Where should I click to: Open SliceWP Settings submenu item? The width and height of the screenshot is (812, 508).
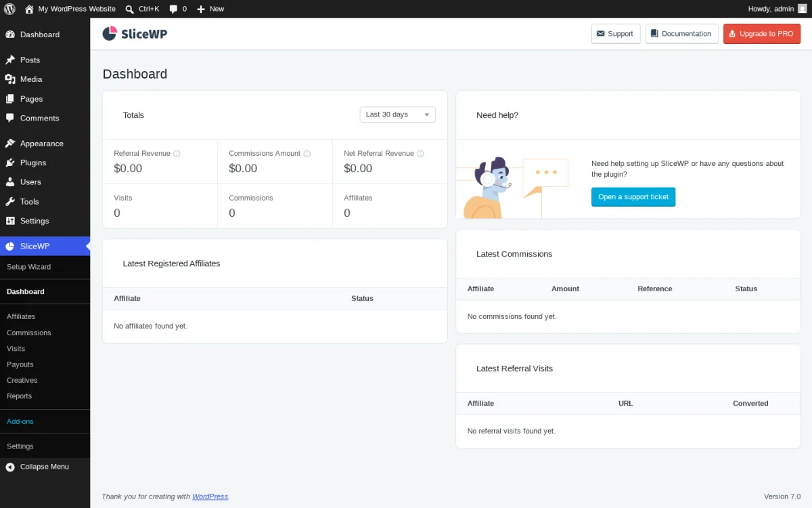pos(20,446)
